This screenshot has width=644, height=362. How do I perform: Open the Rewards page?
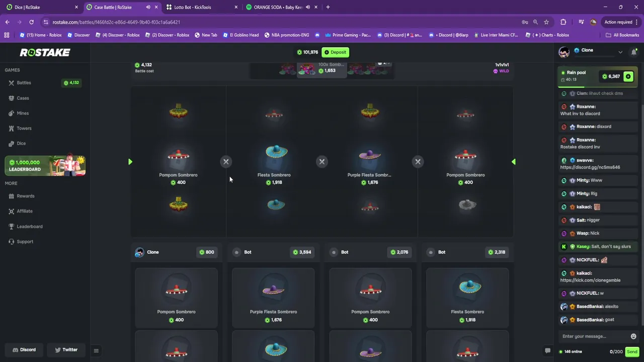[x=25, y=196]
